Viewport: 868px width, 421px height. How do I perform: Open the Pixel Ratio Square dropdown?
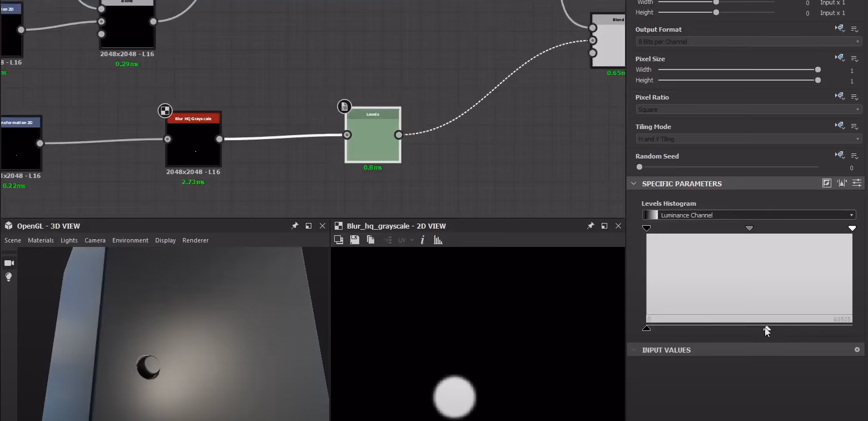coord(748,110)
